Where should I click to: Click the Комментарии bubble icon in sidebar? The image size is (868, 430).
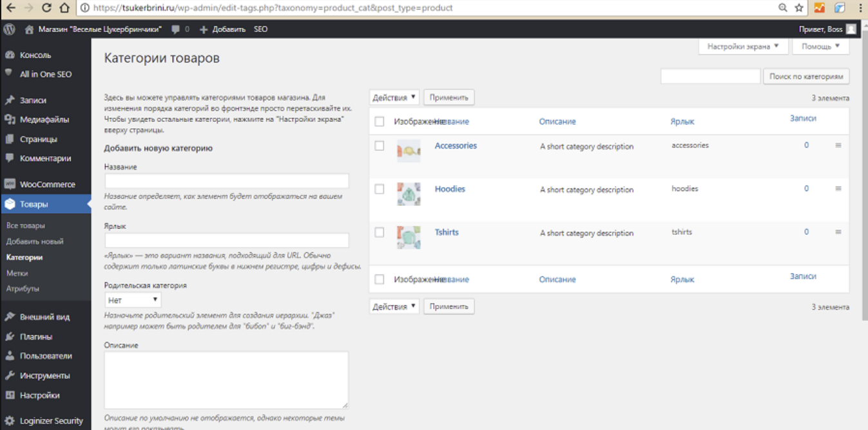(x=10, y=158)
